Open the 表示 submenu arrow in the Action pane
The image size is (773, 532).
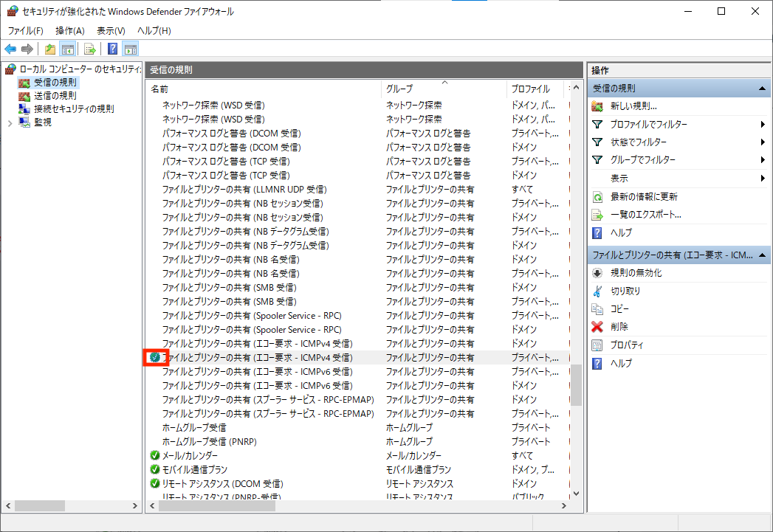pos(763,179)
